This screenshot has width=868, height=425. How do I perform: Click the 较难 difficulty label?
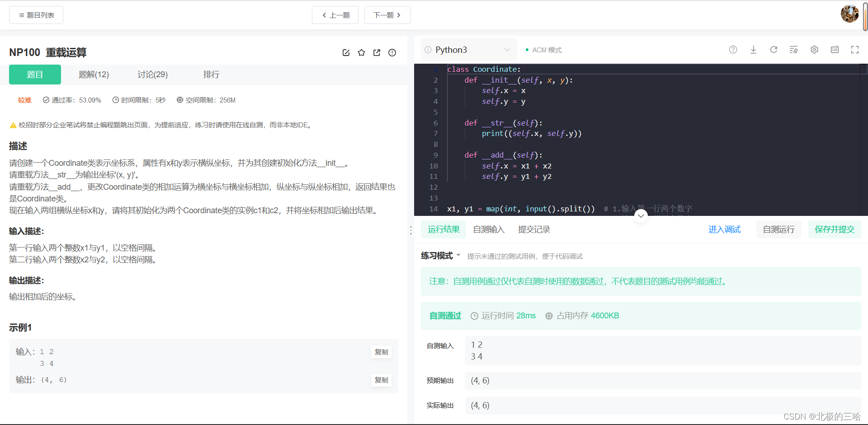[25, 100]
